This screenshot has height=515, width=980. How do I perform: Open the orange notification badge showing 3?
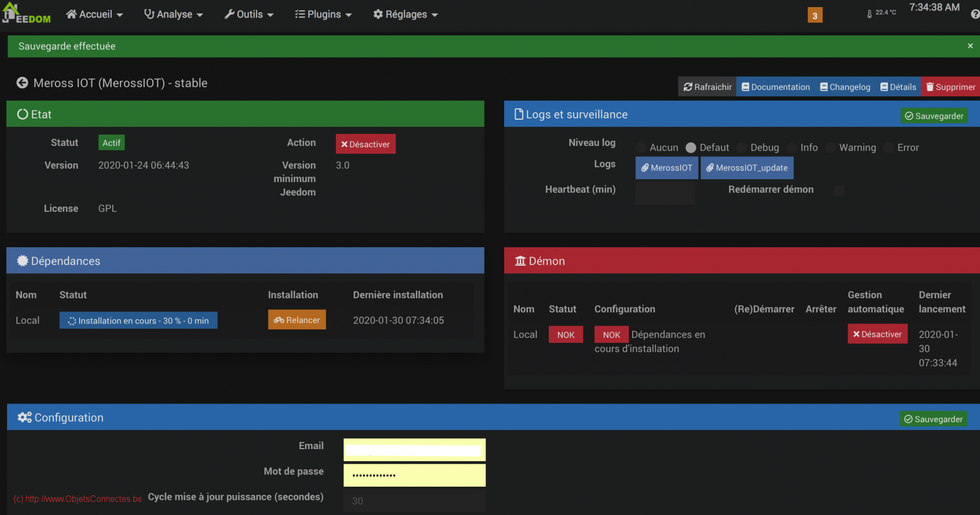[814, 15]
